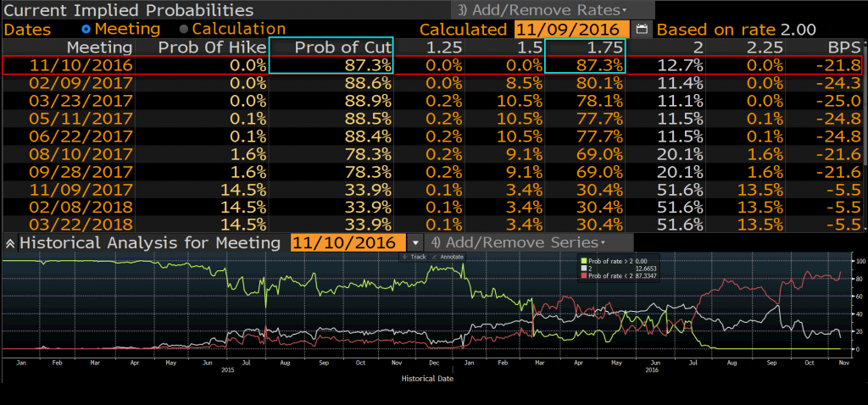Expand the meeting date dropdown arrow for 11/10/2016

[415, 242]
